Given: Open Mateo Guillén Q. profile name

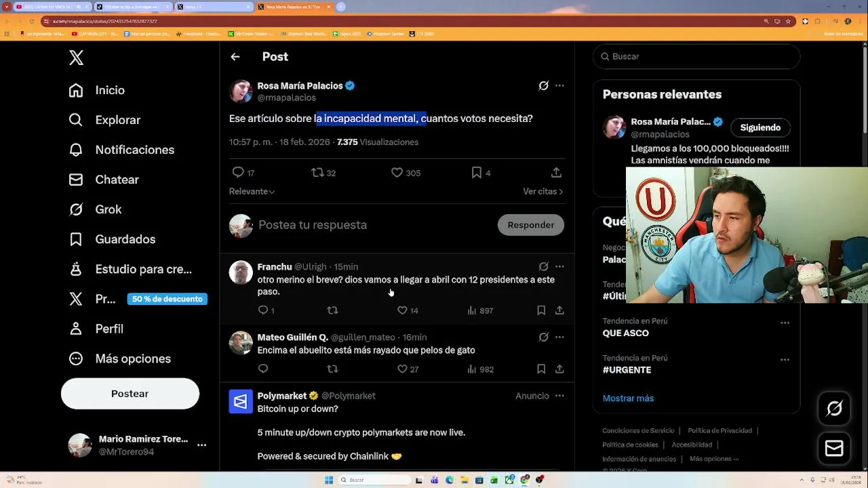Looking at the screenshot, I should coord(293,338).
